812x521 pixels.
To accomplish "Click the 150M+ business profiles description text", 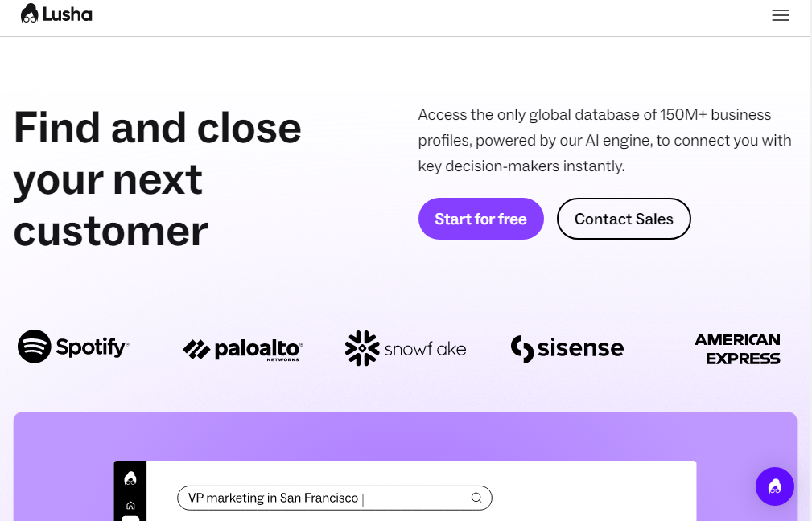I will (604, 140).
